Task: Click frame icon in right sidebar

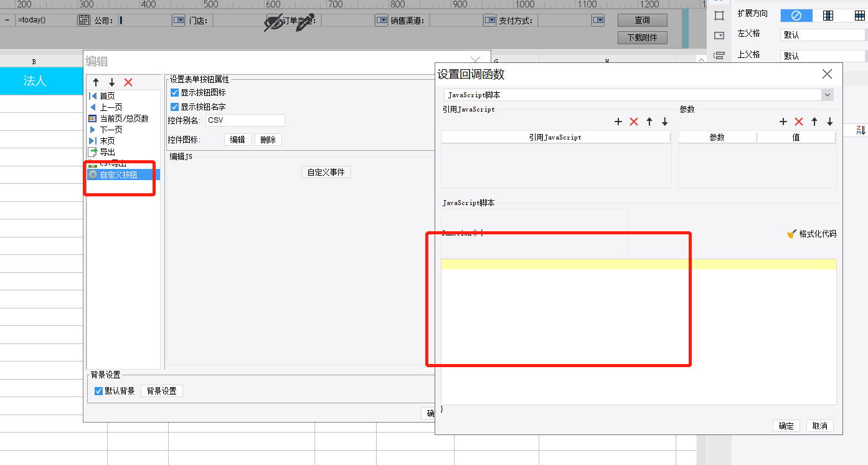Action: [x=719, y=16]
